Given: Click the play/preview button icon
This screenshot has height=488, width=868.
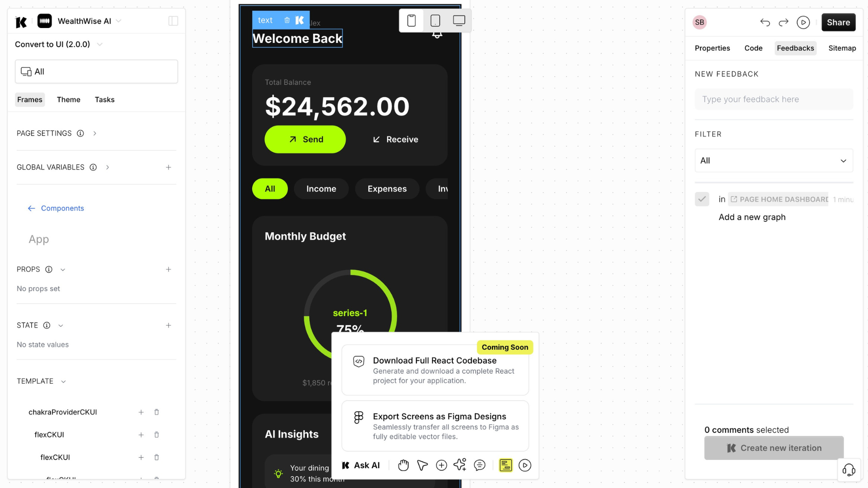Looking at the screenshot, I should tap(804, 22).
